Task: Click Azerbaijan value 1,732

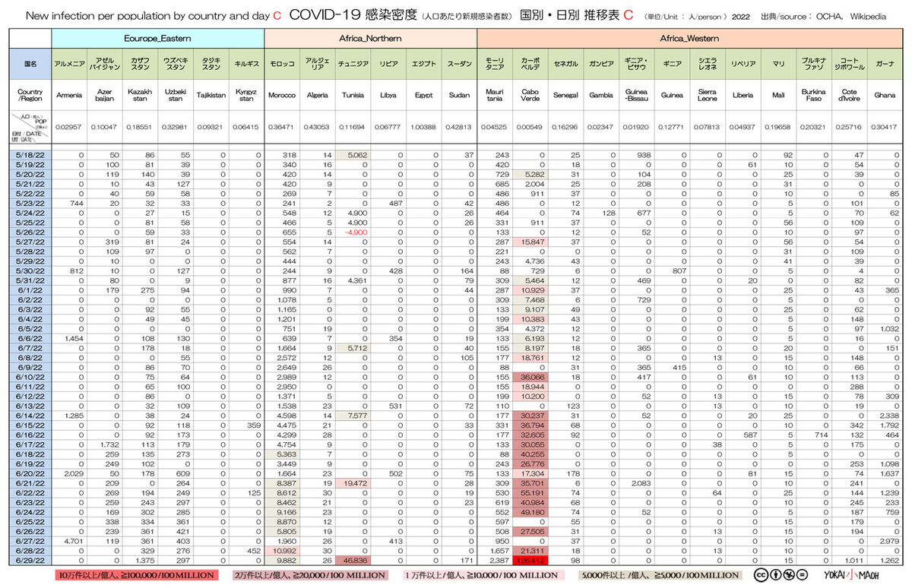Action: [111, 444]
